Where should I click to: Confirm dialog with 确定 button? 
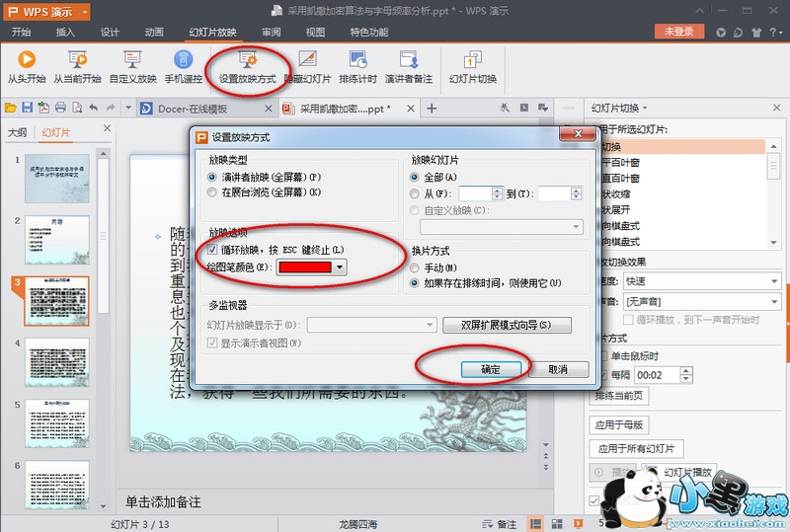[491, 369]
